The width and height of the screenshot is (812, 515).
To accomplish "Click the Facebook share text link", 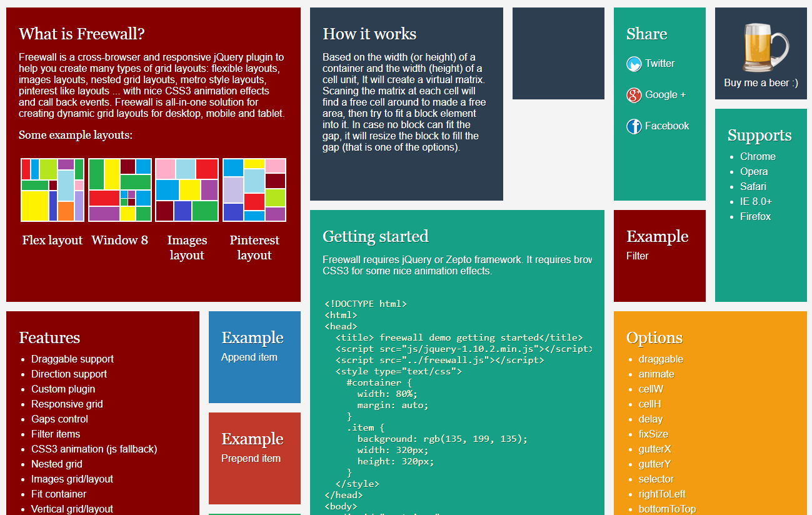I will click(x=667, y=126).
